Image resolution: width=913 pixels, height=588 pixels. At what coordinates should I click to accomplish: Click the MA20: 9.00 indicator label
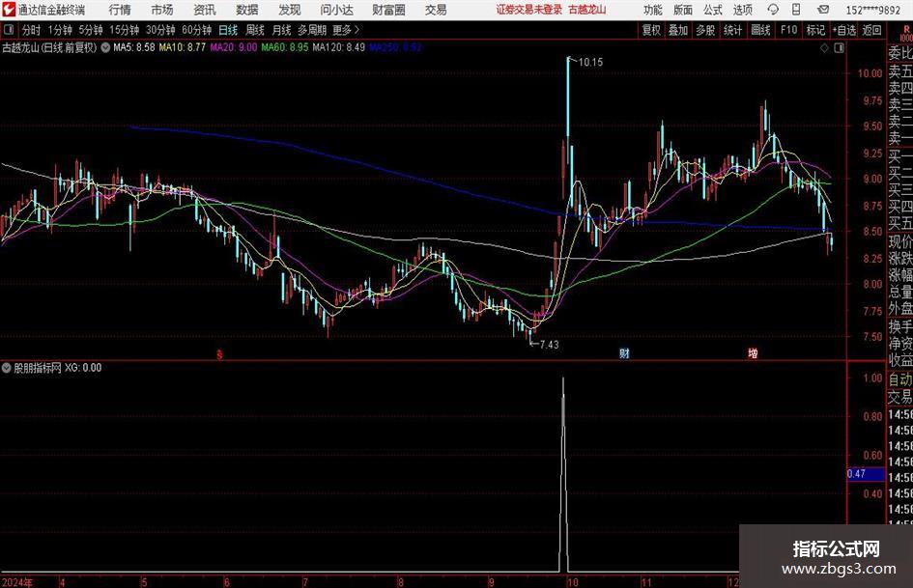[234, 47]
